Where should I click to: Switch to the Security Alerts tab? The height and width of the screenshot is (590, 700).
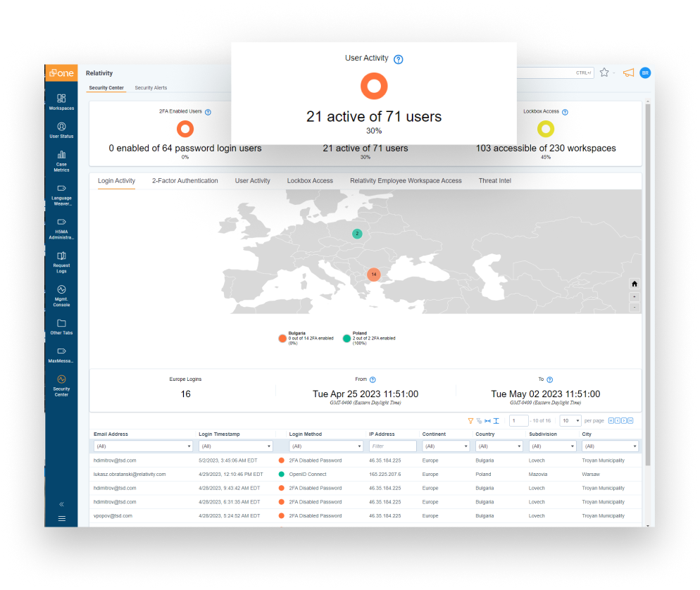coord(151,88)
